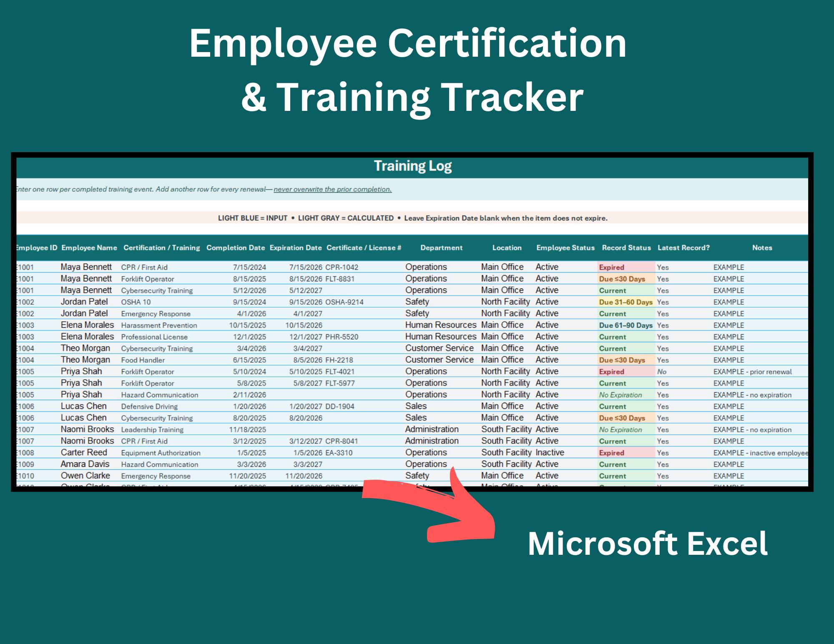Image resolution: width=834 pixels, height=644 pixels.
Task: Select the CPR-1042 certificate cell
Action: tap(342, 267)
